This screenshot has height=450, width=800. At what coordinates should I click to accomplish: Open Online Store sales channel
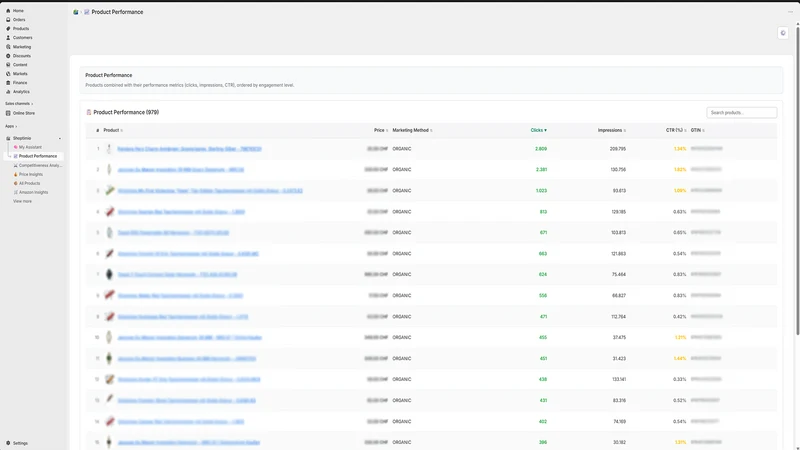(23, 113)
